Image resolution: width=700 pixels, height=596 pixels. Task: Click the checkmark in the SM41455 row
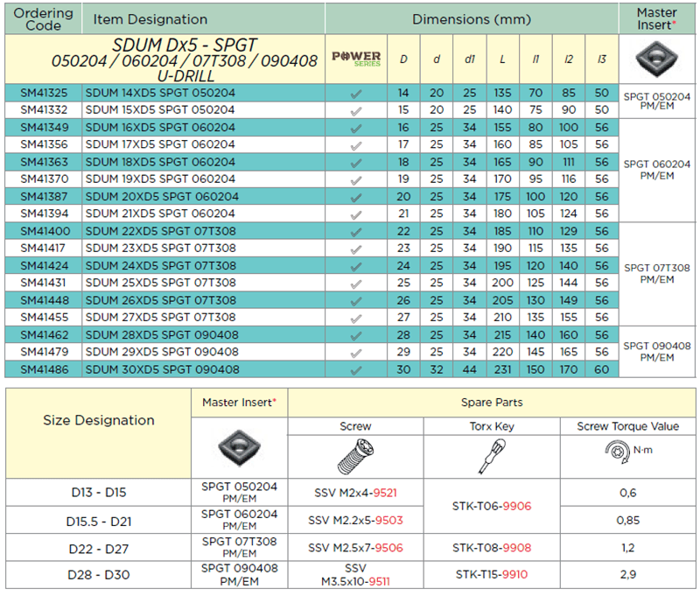pos(356,319)
